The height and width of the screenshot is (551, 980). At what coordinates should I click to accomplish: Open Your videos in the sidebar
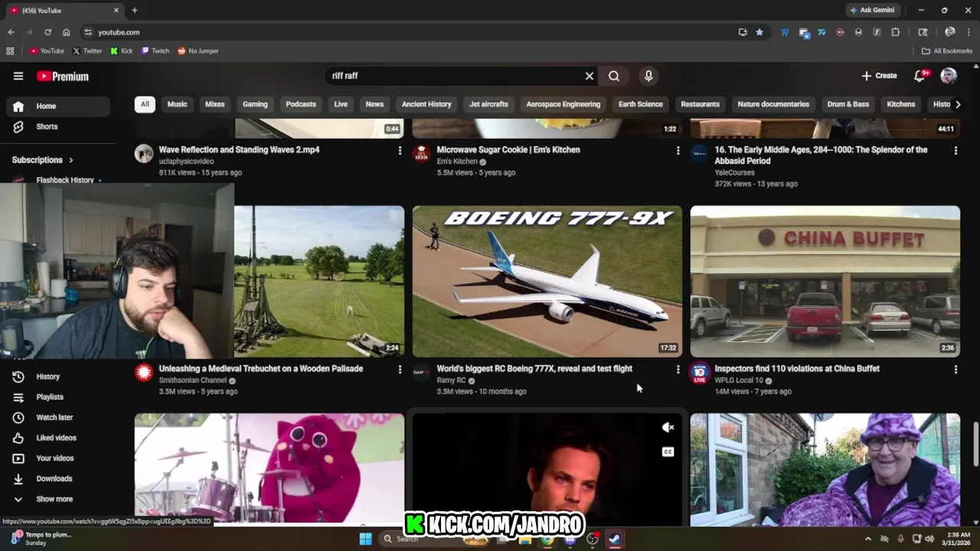pos(58,458)
